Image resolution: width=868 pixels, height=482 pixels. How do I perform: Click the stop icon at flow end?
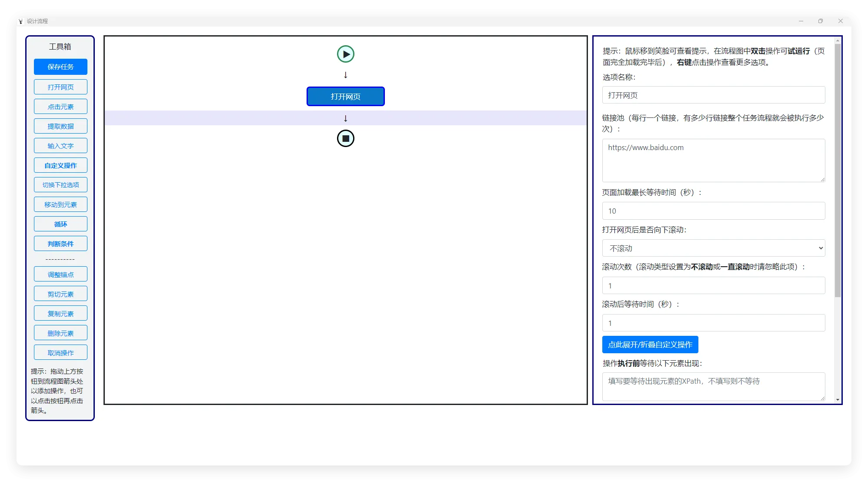(345, 138)
